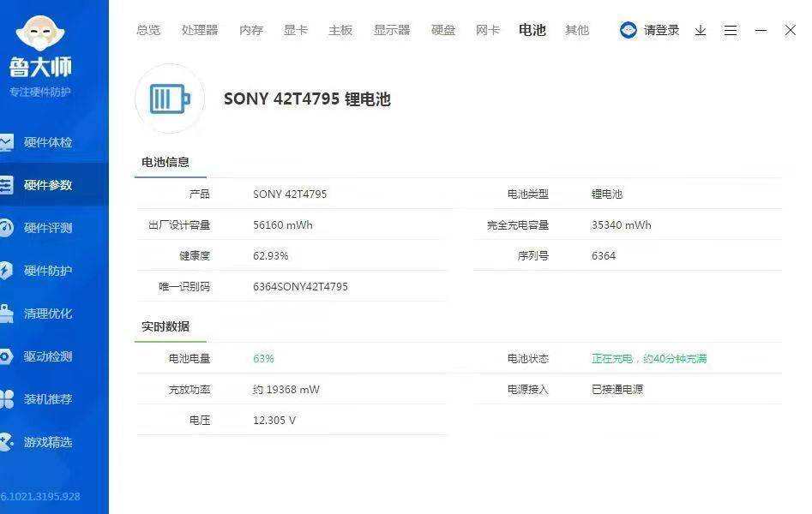This screenshot has width=812, height=514.
Task: Select 游戏精选 label in sidebar
Action: point(48,442)
